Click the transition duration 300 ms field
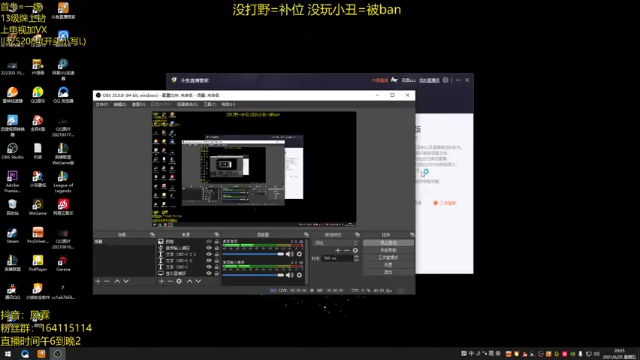Screen dimensions: 640x360 coord(338,258)
